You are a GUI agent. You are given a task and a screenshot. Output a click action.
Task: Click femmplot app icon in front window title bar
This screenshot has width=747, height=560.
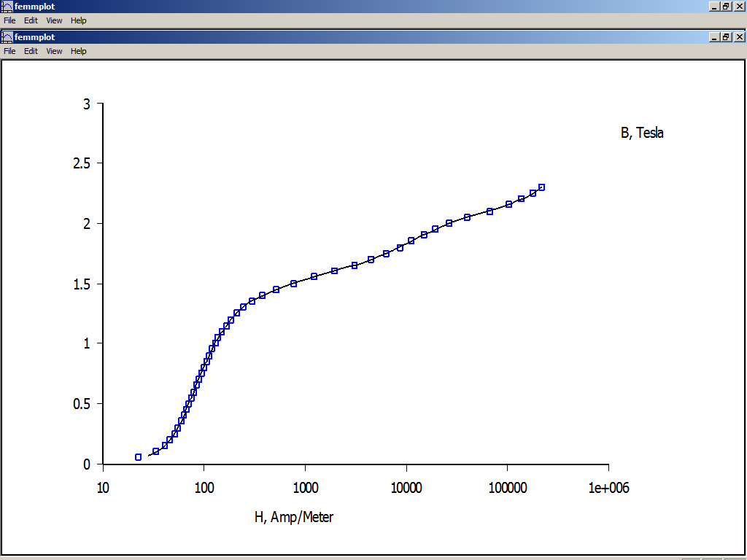7,37
